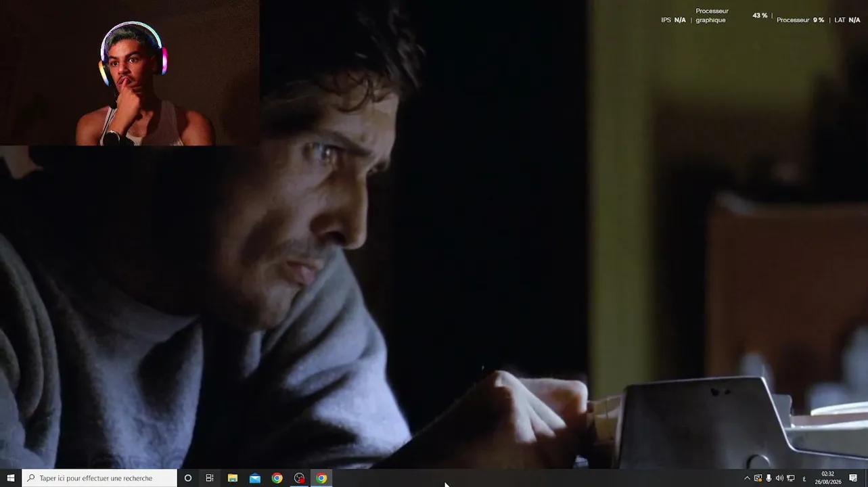The height and width of the screenshot is (487, 868).
Task: Click the 'Processeur 9 %' CPU reading
Action: (800, 20)
